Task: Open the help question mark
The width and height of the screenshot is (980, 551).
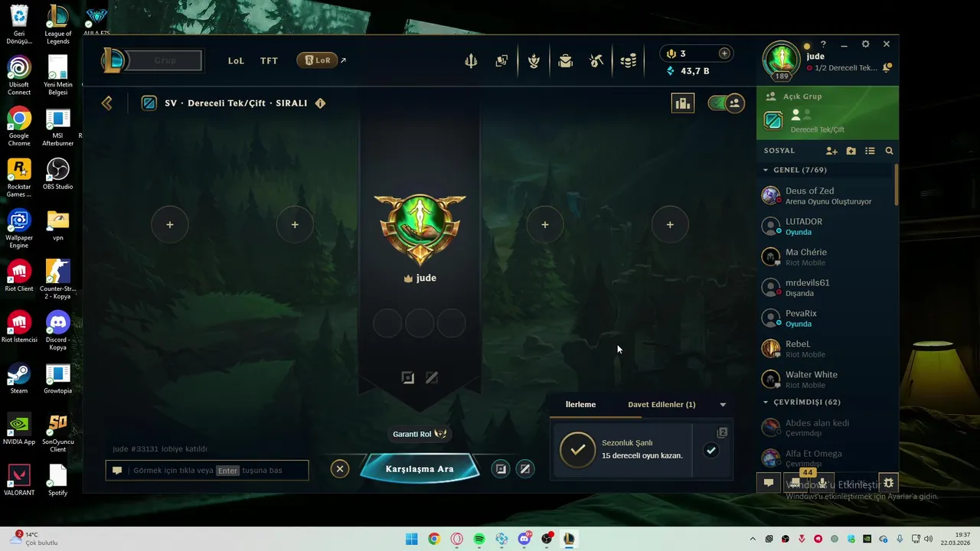Action: tap(823, 44)
